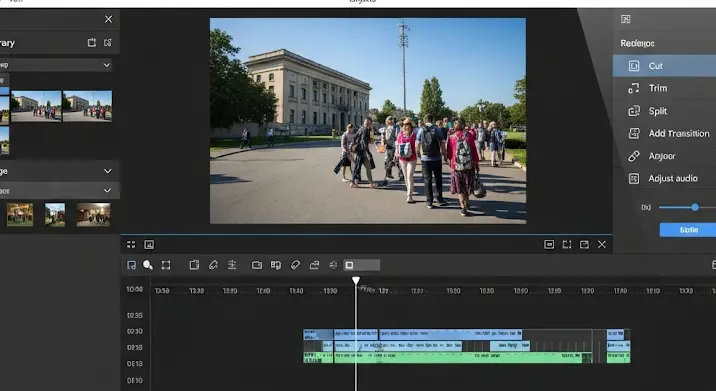Image resolution: width=716 pixels, height=391 pixels.
Task: Click the pop-out window icon under the preview
Action: [x=584, y=244]
